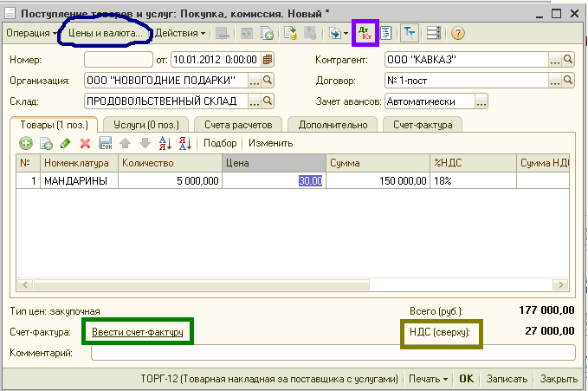Screen dimensions: 588x391
Task: Confirm the document with the OK button
Action: (467, 379)
